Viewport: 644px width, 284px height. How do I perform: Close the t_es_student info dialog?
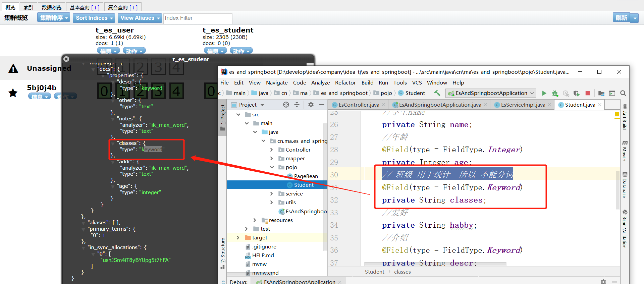coord(66,59)
